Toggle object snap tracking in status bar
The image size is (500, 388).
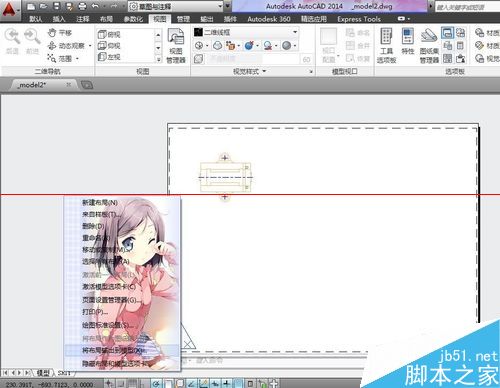point(191,383)
